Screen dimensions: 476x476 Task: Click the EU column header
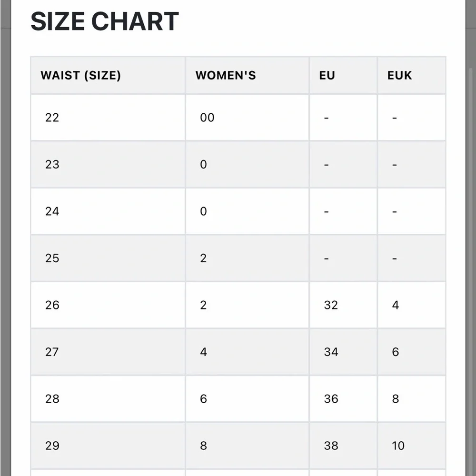pos(343,75)
